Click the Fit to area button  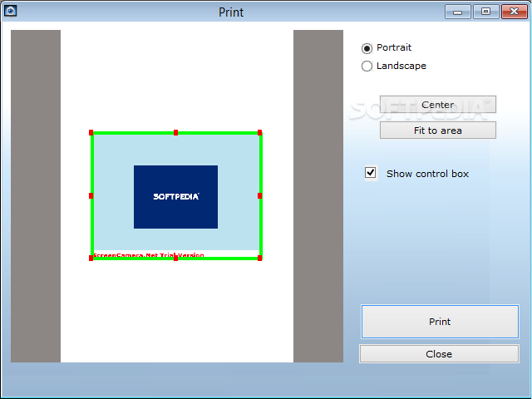438,131
